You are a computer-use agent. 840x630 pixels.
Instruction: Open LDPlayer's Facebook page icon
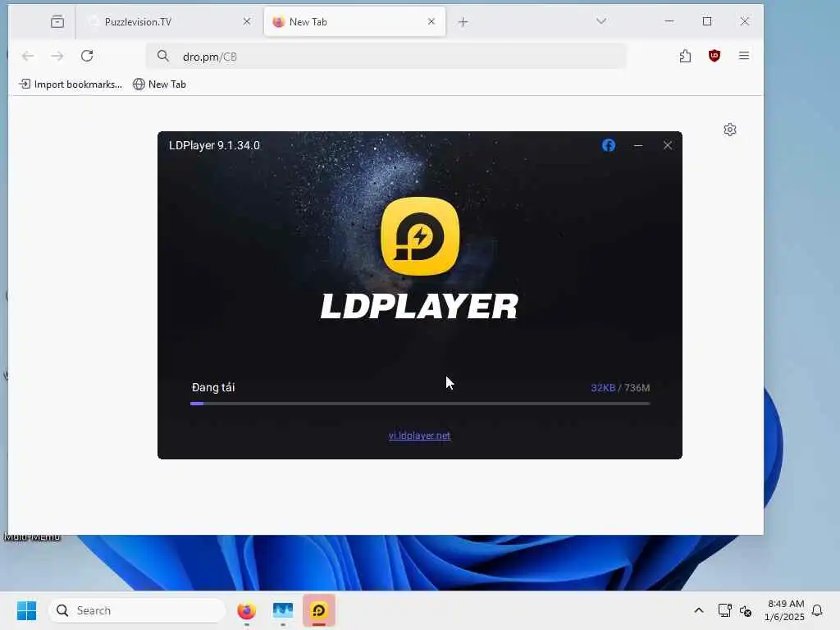[x=608, y=145]
